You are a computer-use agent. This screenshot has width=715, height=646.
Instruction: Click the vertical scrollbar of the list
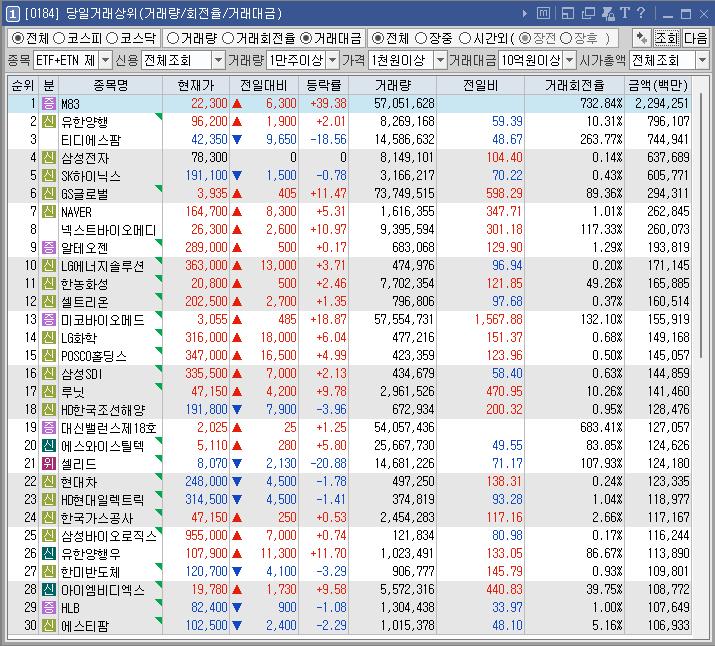click(700, 226)
